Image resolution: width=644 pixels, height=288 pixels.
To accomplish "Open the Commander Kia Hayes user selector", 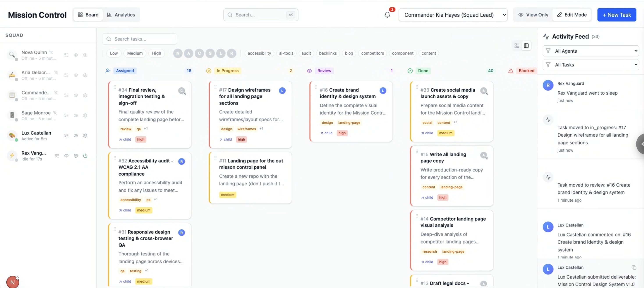I will tap(453, 15).
